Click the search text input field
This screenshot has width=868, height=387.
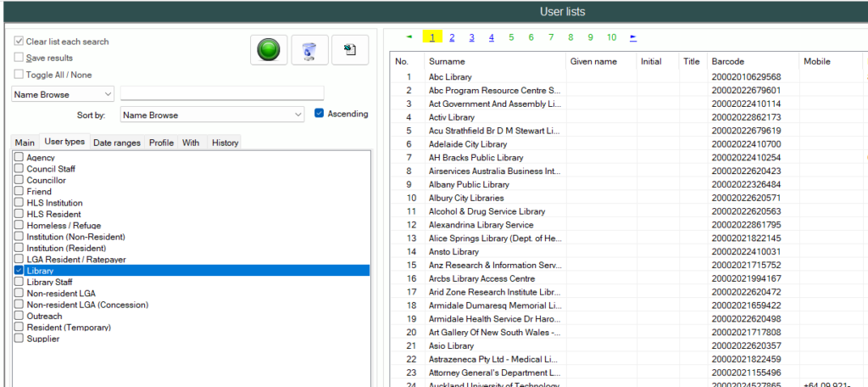tap(222, 93)
